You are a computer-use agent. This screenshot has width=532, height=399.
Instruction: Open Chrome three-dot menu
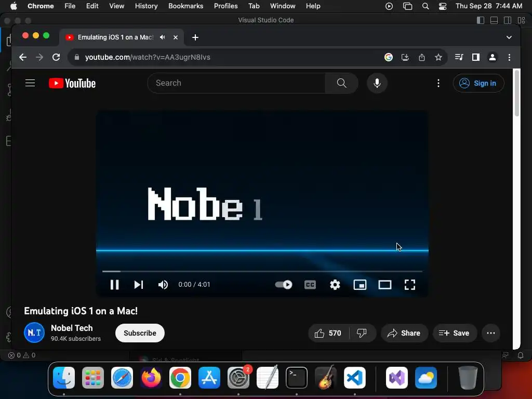[x=509, y=57]
